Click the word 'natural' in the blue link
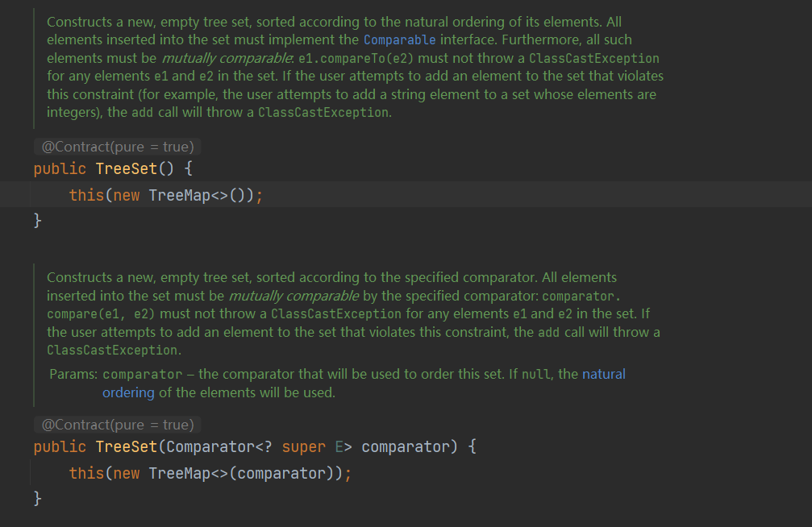This screenshot has height=527, width=812. pyautogui.click(x=603, y=374)
